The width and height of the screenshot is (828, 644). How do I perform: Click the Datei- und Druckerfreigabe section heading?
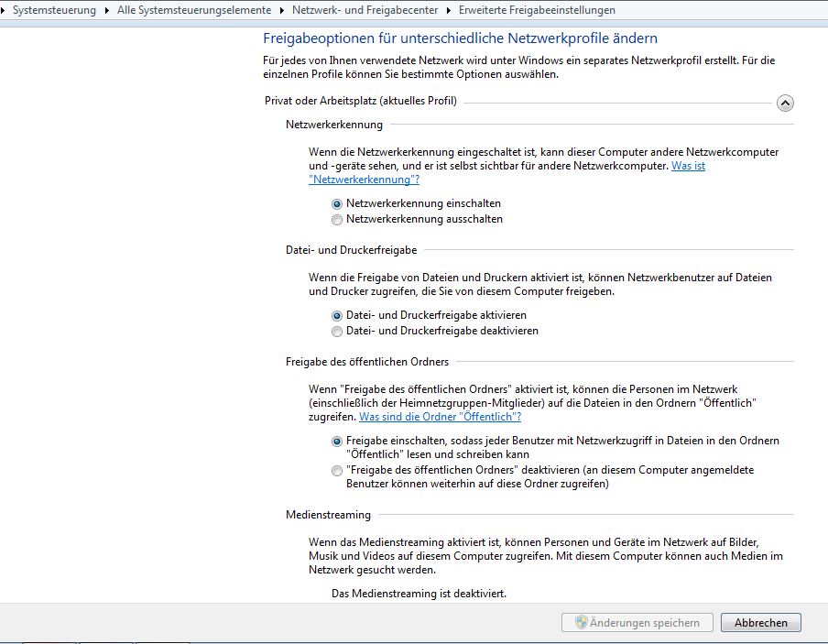[x=351, y=250]
